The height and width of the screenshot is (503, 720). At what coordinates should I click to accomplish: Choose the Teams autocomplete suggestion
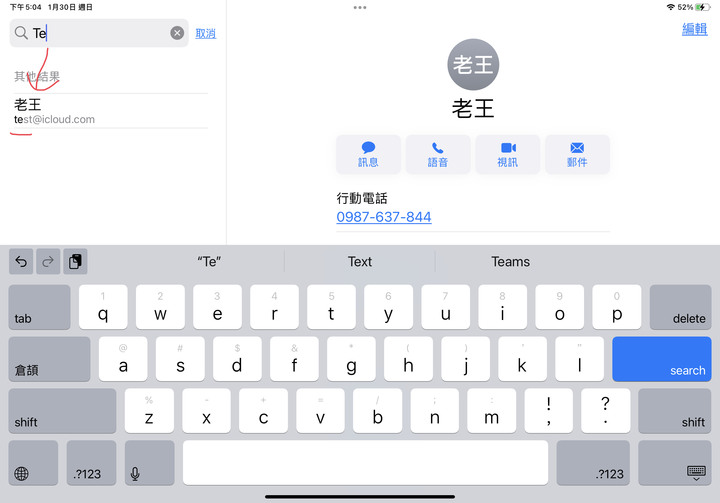510,261
